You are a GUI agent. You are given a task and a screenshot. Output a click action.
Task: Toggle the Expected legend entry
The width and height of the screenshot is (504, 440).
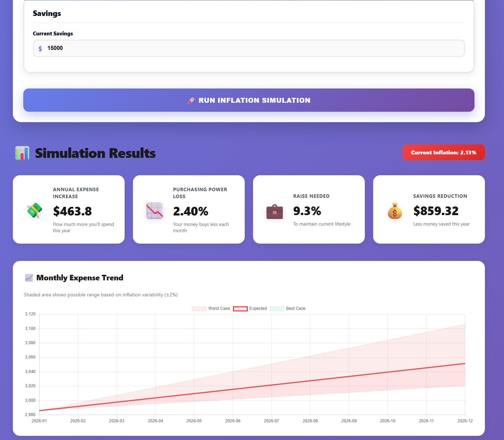click(251, 308)
